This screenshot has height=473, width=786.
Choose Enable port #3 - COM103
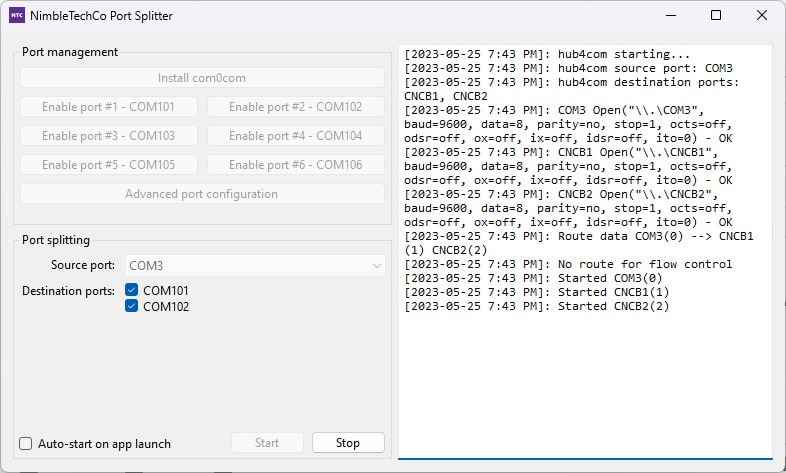pyautogui.click(x=108, y=136)
